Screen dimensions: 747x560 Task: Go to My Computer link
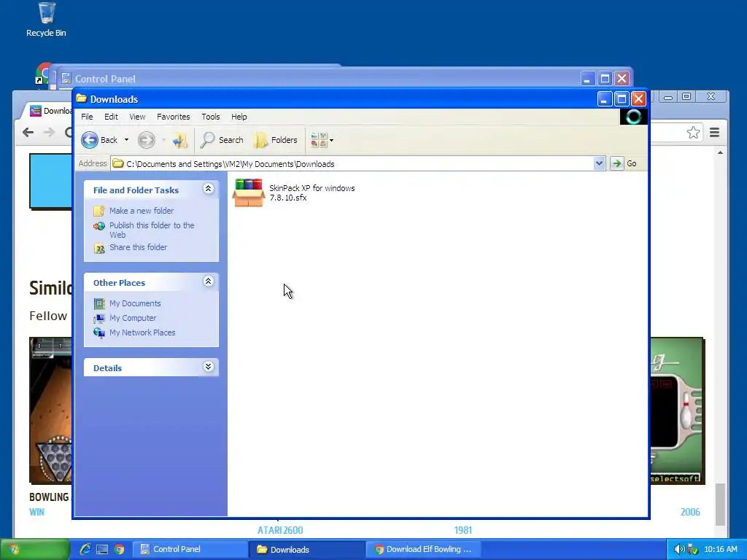[x=133, y=318]
